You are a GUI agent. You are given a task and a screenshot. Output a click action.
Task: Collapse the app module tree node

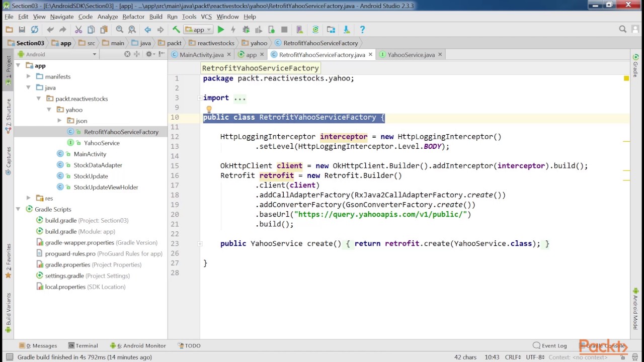pyautogui.click(x=18, y=65)
